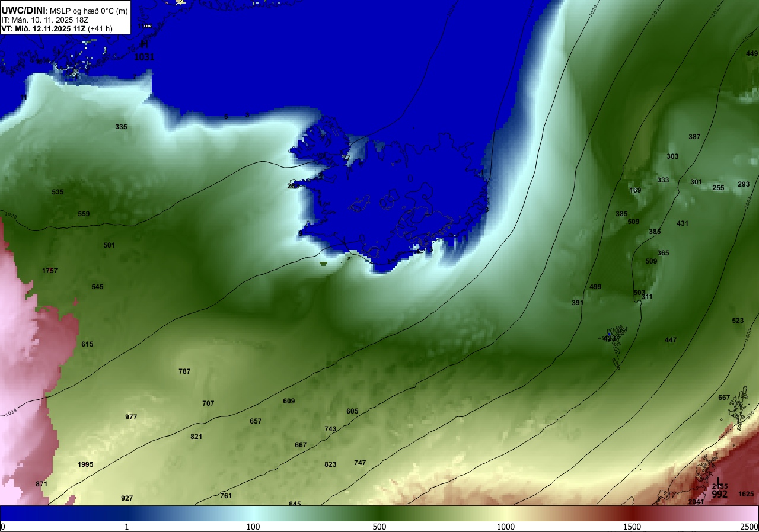Click the map value 169
Screen dimensions: 759x532
click(x=635, y=190)
